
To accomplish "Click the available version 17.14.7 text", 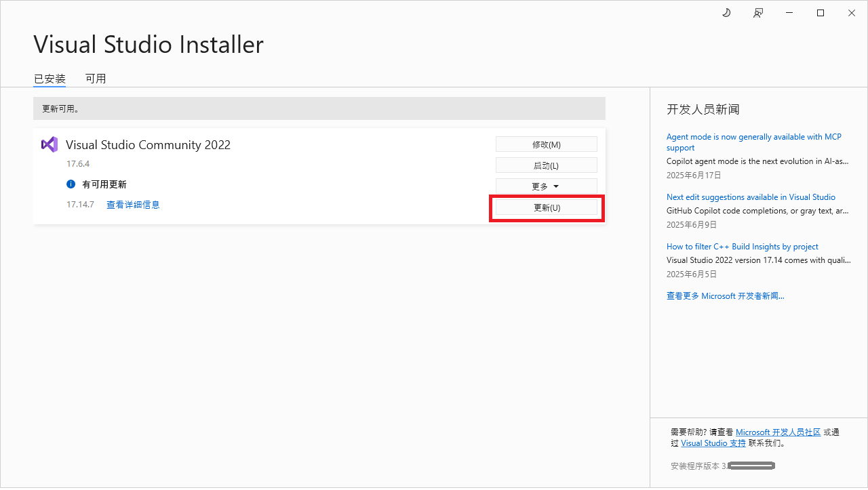I will (x=80, y=205).
